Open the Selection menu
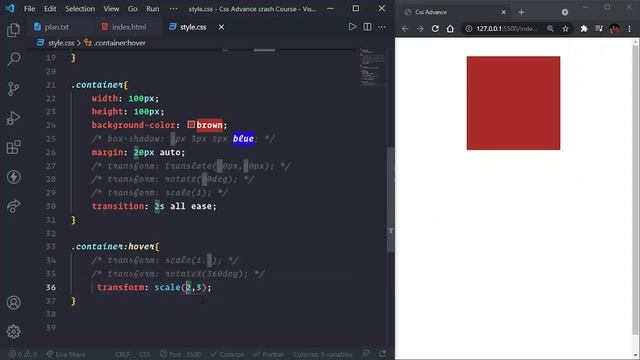 [x=80, y=9]
